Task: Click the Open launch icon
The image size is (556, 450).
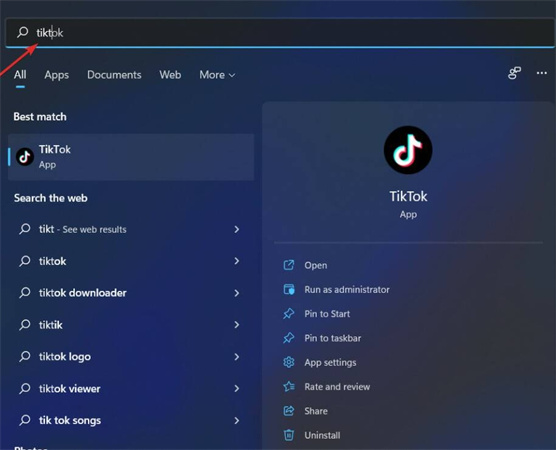Action: pos(289,265)
